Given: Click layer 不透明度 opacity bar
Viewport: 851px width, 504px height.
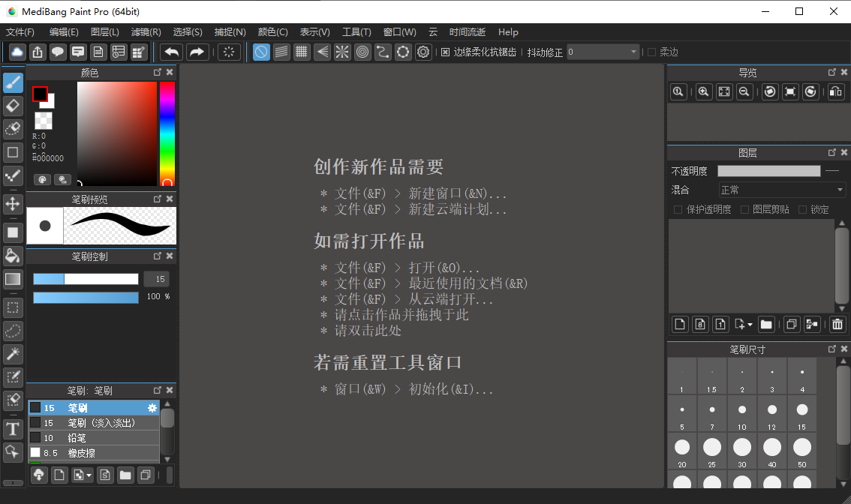Looking at the screenshot, I should (x=769, y=171).
